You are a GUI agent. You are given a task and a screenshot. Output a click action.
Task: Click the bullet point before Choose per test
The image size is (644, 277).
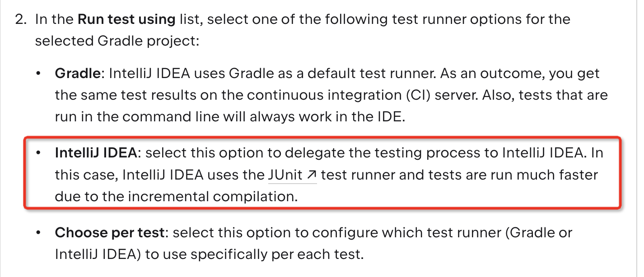tap(39, 234)
